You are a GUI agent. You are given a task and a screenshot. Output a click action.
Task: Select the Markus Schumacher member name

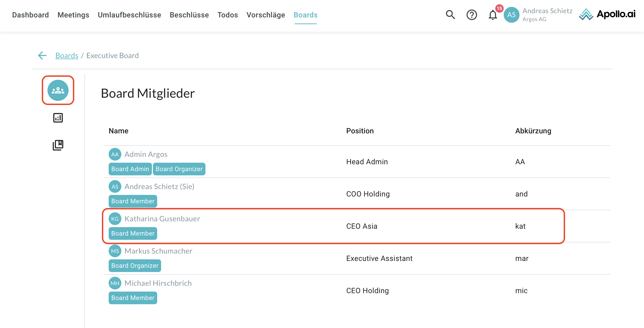coord(158,251)
